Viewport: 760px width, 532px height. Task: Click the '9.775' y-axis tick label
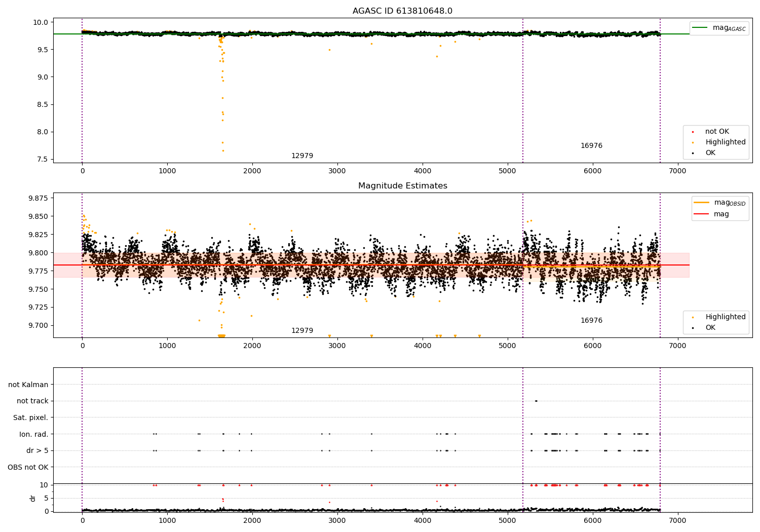[38, 271]
